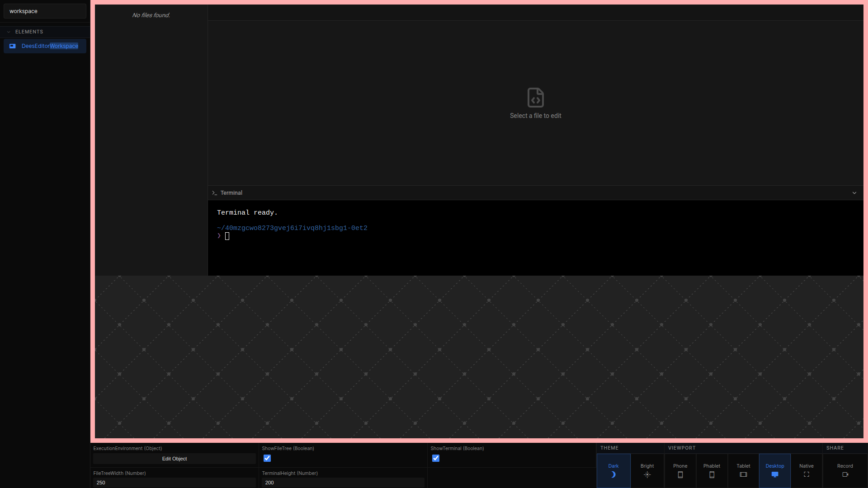Click the FileTreeWidth number field
Screen dimensions: 868x488
pyautogui.click(x=174, y=483)
